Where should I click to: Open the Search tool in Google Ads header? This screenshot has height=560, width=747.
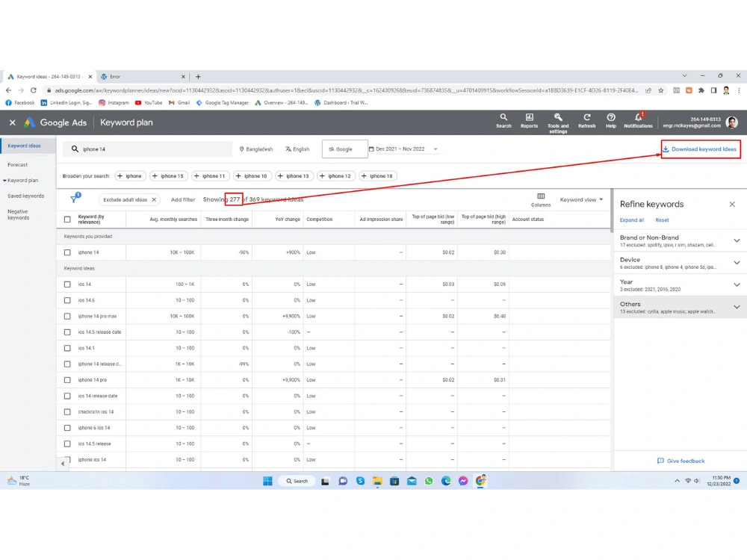503,121
